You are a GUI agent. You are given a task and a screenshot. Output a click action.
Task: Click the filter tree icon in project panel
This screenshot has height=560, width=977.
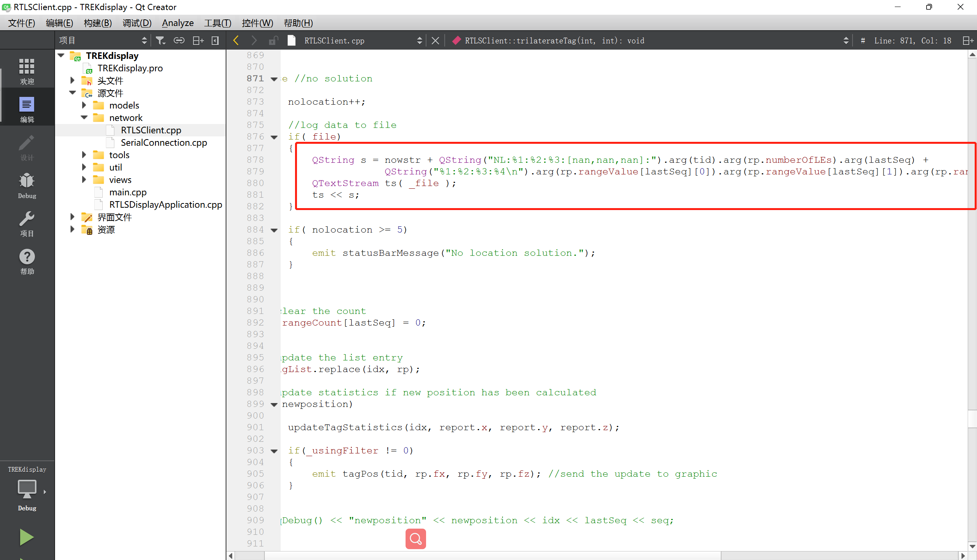pyautogui.click(x=161, y=40)
